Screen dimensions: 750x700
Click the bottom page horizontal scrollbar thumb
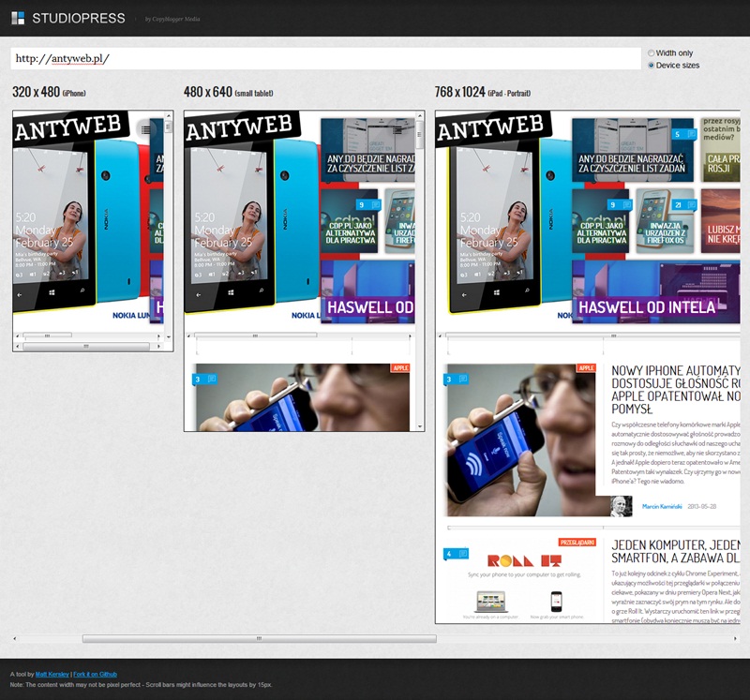pos(259,638)
